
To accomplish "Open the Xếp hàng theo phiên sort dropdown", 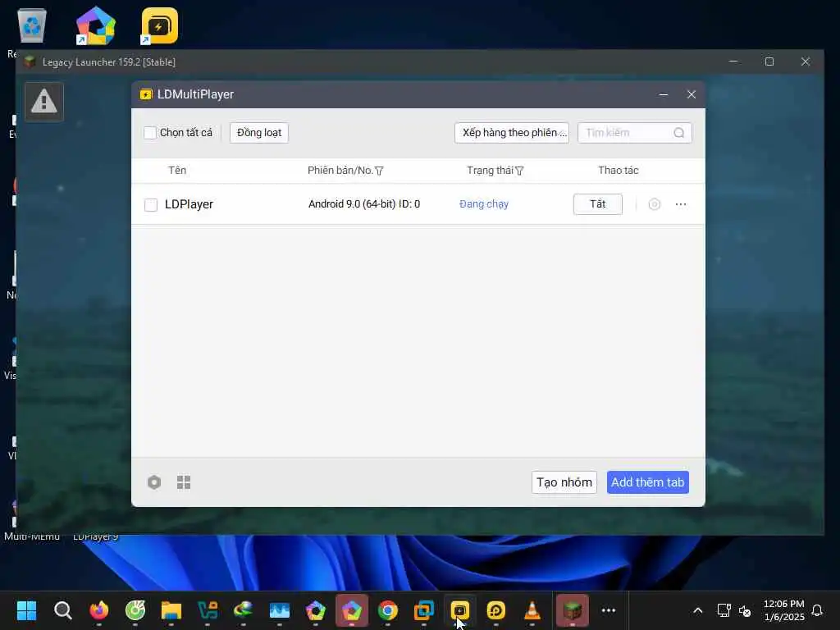I will point(512,133).
